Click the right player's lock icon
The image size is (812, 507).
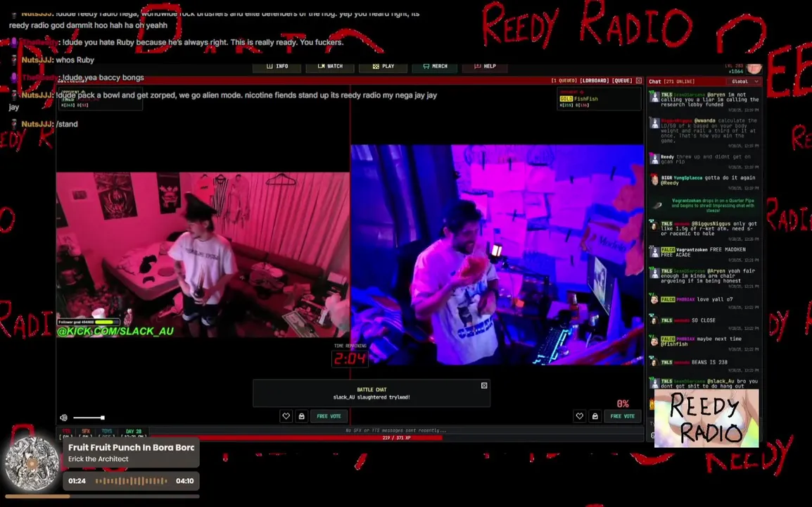[x=595, y=415]
